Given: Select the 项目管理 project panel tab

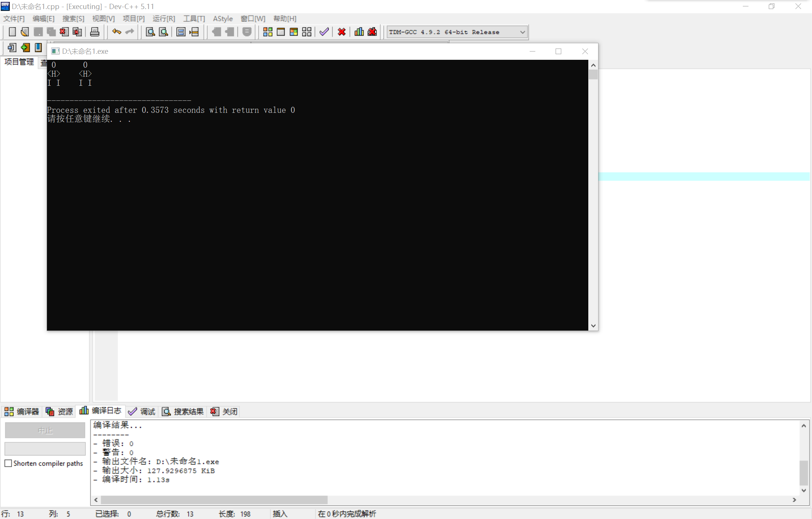Looking at the screenshot, I should pyautogui.click(x=19, y=62).
